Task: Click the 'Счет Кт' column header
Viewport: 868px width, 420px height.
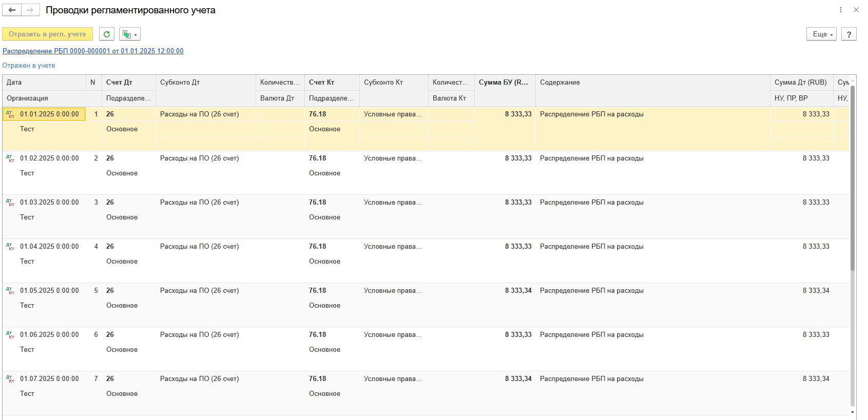Action: pyautogui.click(x=332, y=82)
